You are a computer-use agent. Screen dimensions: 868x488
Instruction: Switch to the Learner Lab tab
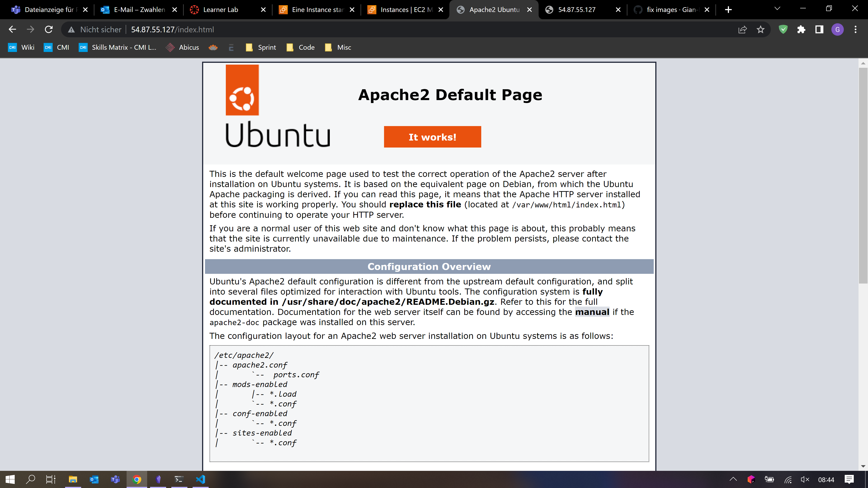tap(221, 10)
